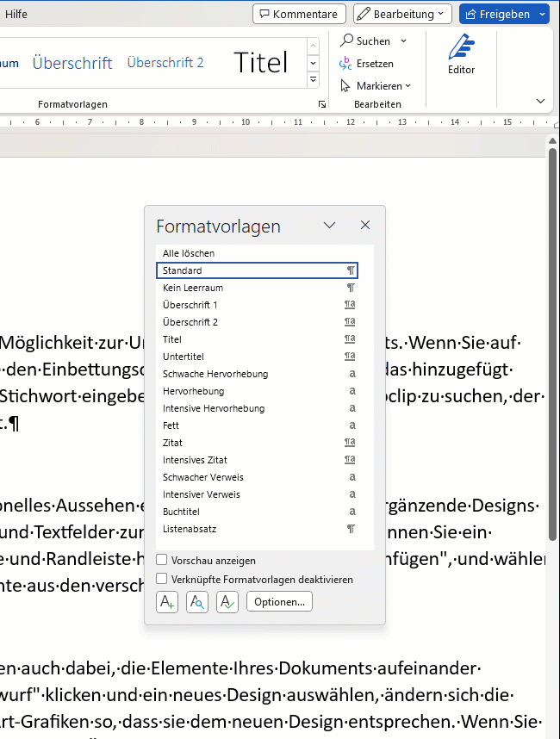Screen dimensions: 560x739
Task: Check Verknüpfte Formatvorlagen deaktivieren
Action: 162,580
